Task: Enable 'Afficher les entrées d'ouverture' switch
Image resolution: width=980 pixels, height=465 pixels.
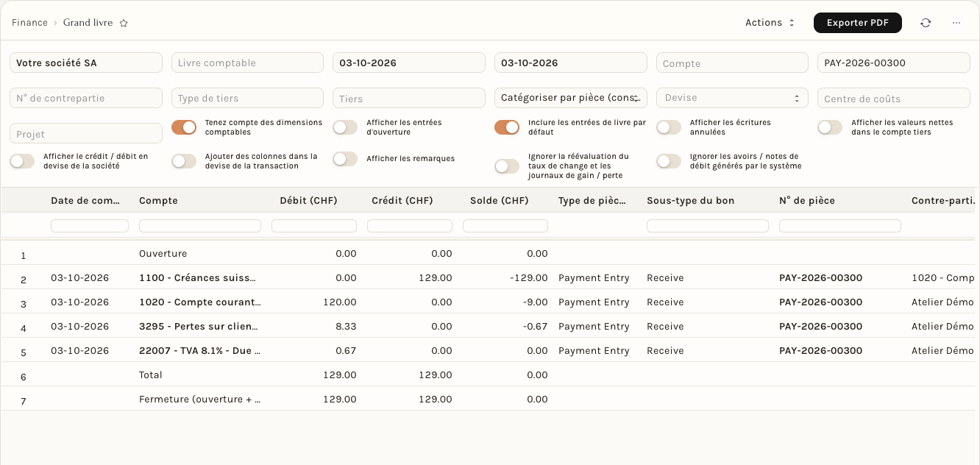Action: [345, 127]
